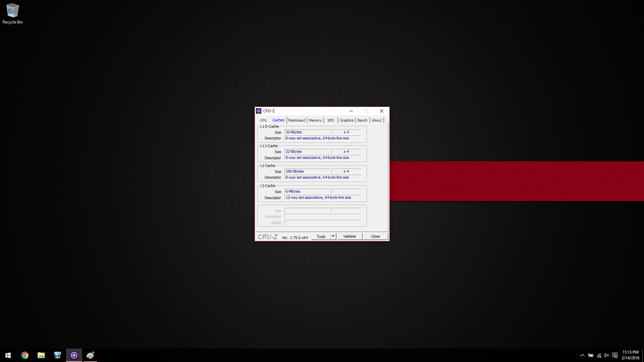Image resolution: width=644 pixels, height=362 pixels.
Task: Show hidden system tray icons
Action: pos(582,356)
